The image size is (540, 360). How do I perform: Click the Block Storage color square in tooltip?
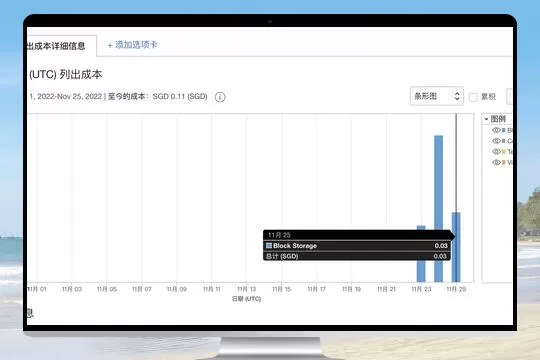coord(269,246)
